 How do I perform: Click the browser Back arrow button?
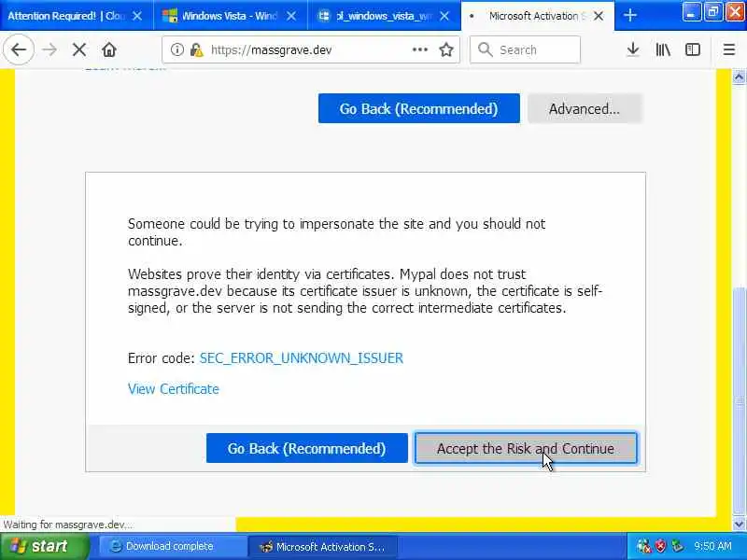[19, 49]
